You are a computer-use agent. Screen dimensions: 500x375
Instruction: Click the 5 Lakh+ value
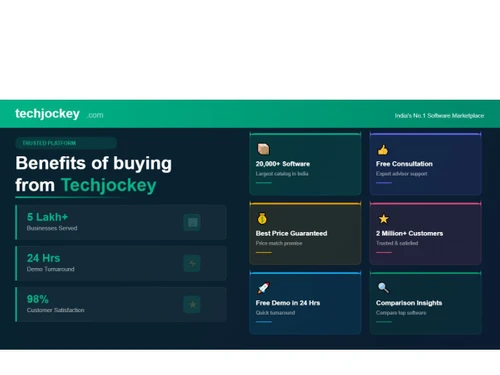47,217
